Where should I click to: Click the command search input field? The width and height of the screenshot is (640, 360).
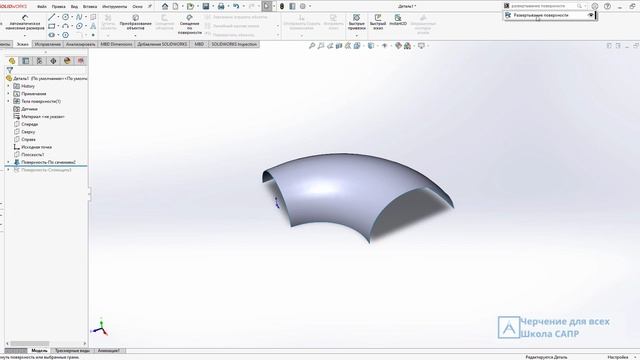(x=544, y=6)
